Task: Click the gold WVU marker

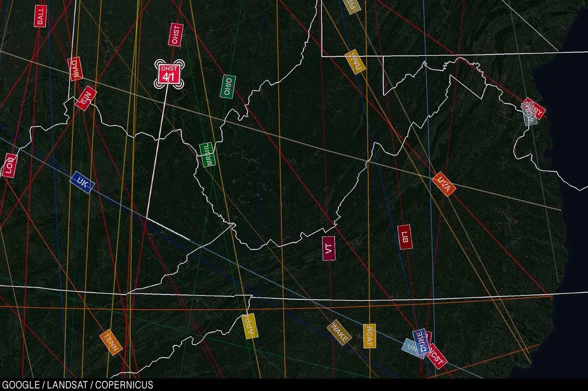Action: [x=355, y=62]
